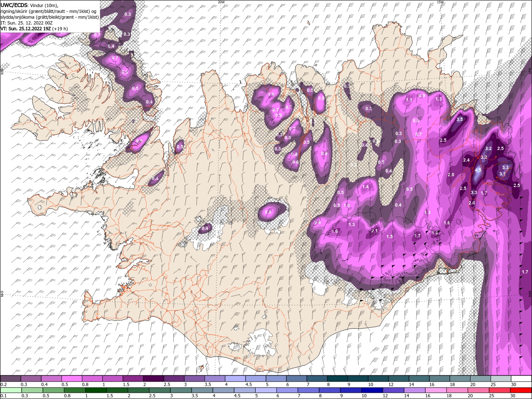Select lower legend swatch between 8 and 9
The width and height of the screenshot is (532, 399).
coord(330,390)
